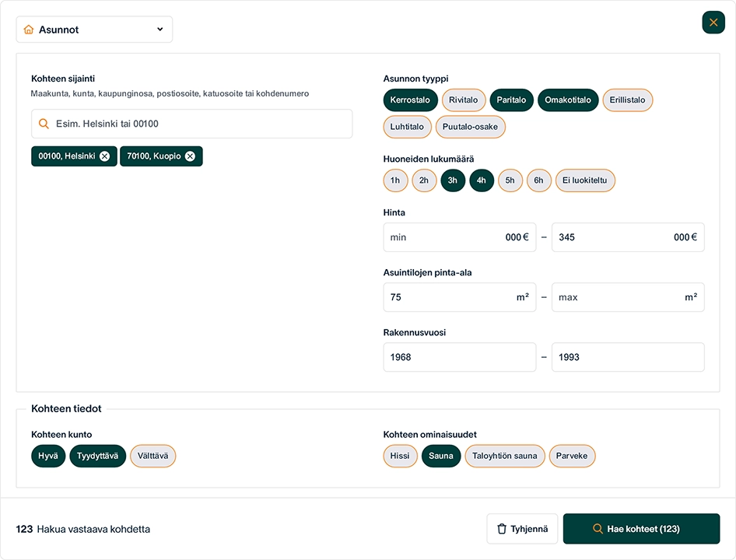Remove the 70100, Kuopio location tag
Screen dimensions: 736x560
[190, 156]
